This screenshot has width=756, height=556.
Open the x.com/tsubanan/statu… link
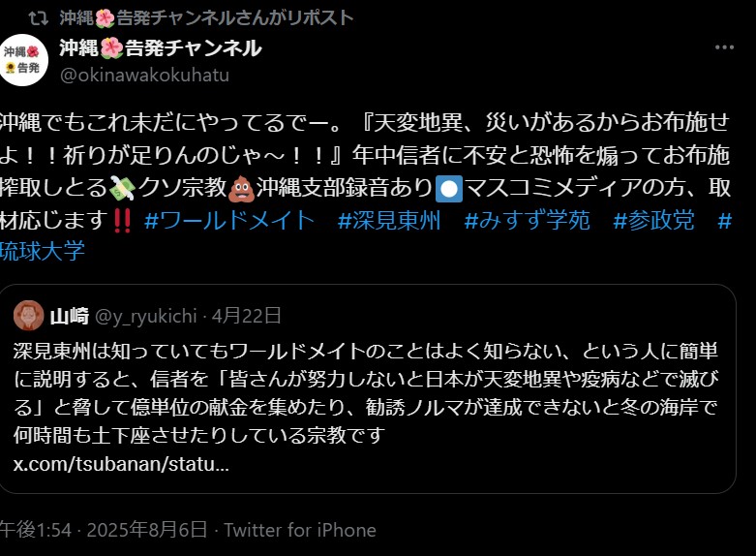[121, 464]
